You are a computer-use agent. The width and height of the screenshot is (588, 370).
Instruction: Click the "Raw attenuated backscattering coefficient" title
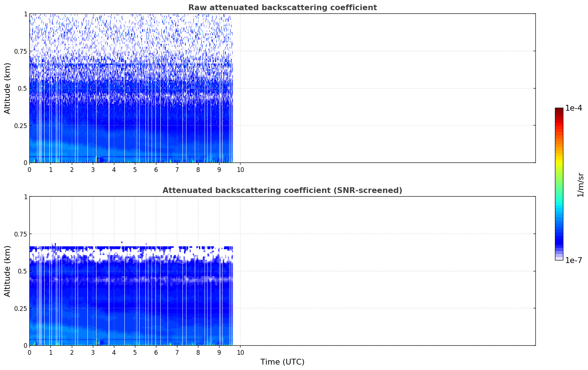pyautogui.click(x=282, y=8)
